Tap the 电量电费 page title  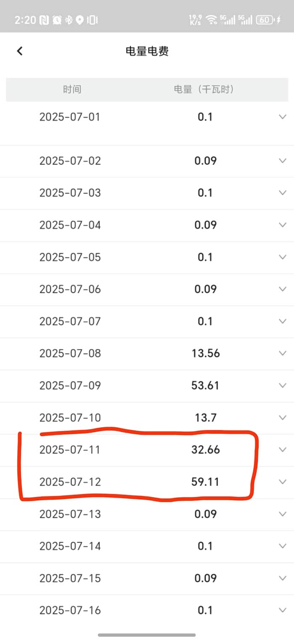[147, 51]
